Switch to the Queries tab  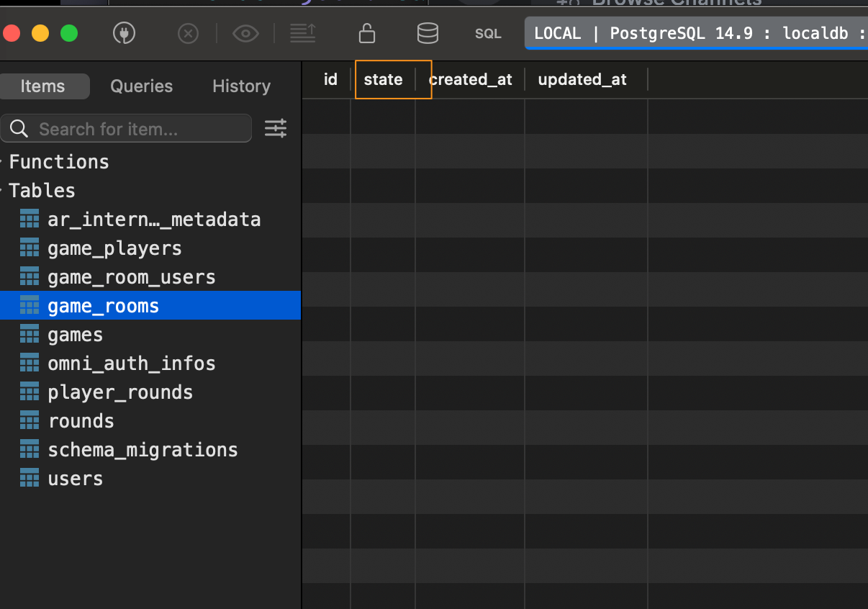[x=141, y=86]
